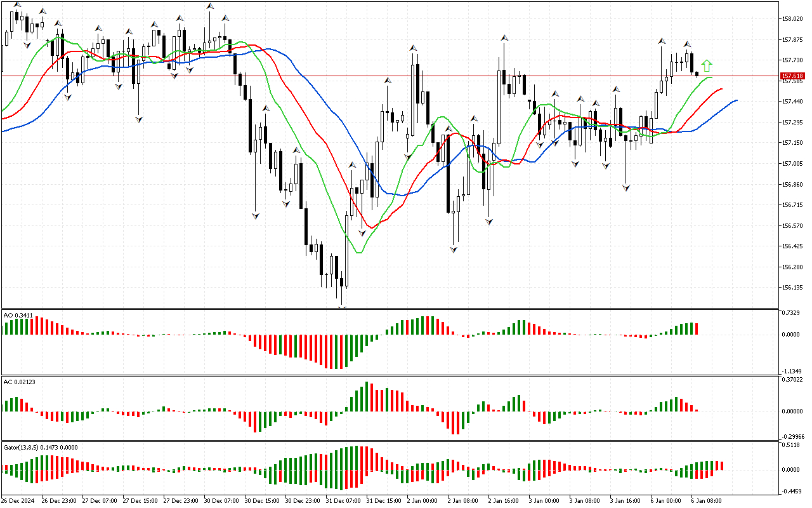Screen dimensions: 812x508
Task: Select the "3 Jan 00:00" time label
Action: [544, 501]
